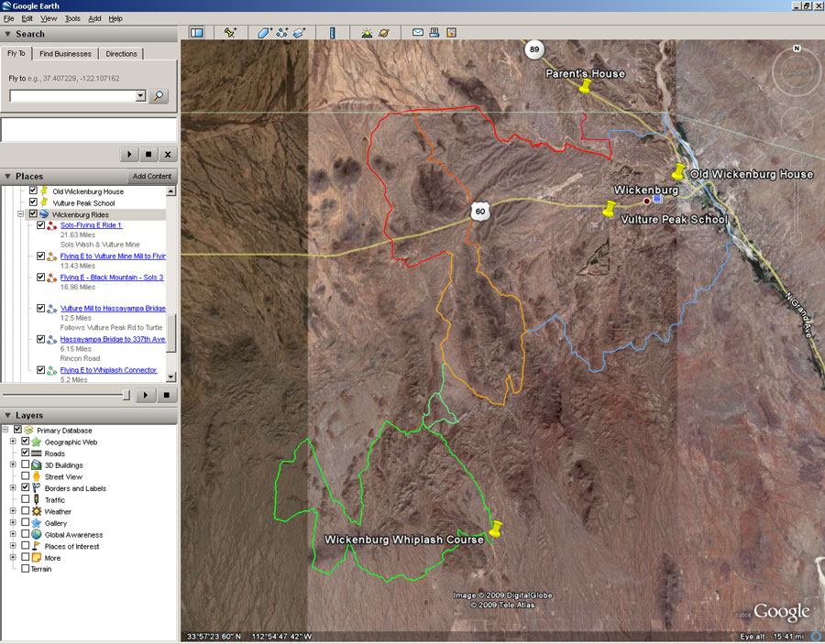Toggle the sunlight icon in toolbar
The image size is (825, 644).
pyautogui.click(x=367, y=33)
